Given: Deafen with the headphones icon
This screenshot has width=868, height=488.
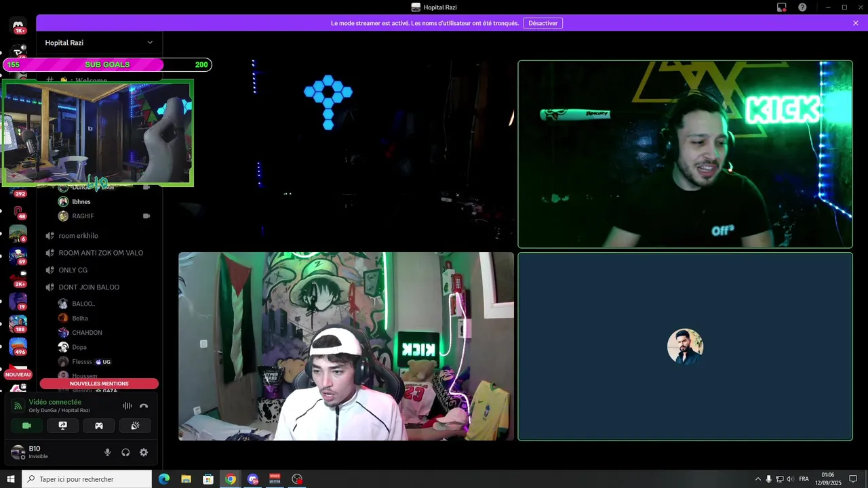Looking at the screenshot, I should [x=125, y=452].
